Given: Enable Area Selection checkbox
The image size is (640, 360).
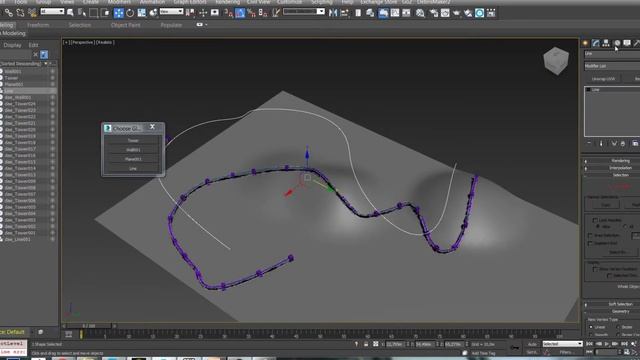Looking at the screenshot, I should click(x=590, y=236).
